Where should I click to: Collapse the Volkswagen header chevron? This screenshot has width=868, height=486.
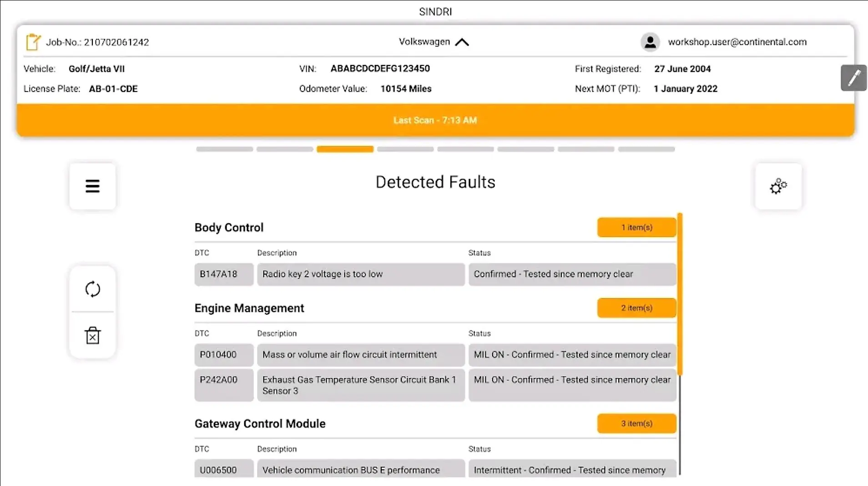tap(462, 42)
